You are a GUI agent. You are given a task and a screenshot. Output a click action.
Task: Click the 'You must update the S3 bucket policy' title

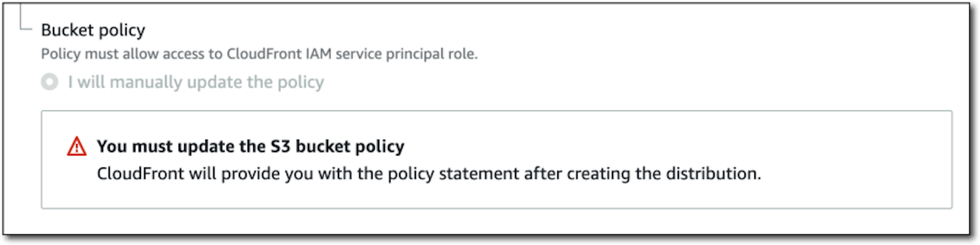251,146
